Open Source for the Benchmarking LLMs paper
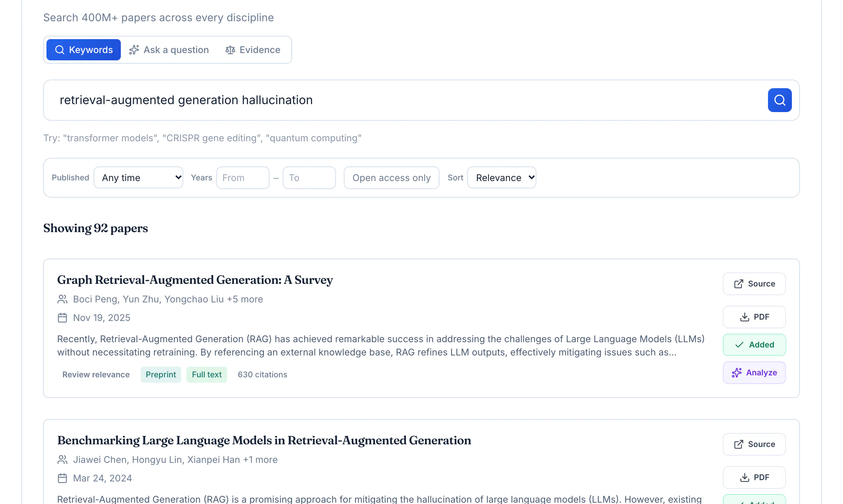This screenshot has height=504, width=843. coord(754,444)
